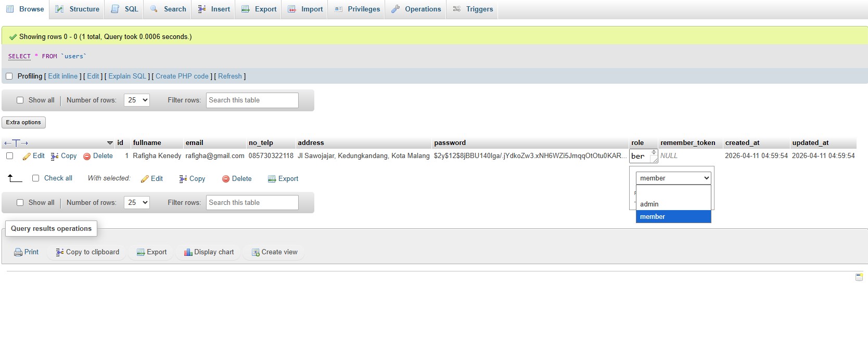
Task: Click the Copy to clipboard icon
Action: [60, 252]
